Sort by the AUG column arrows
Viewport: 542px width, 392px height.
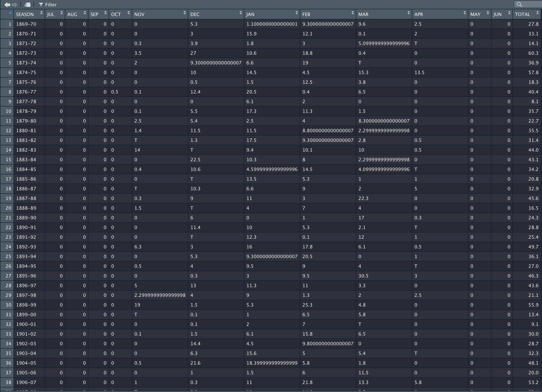tap(85, 13)
